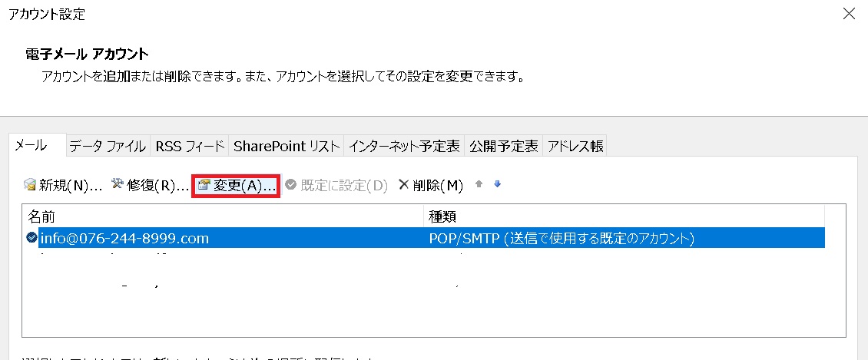Select account info@076-244-8999.com
868x360 pixels.
(x=425, y=238)
